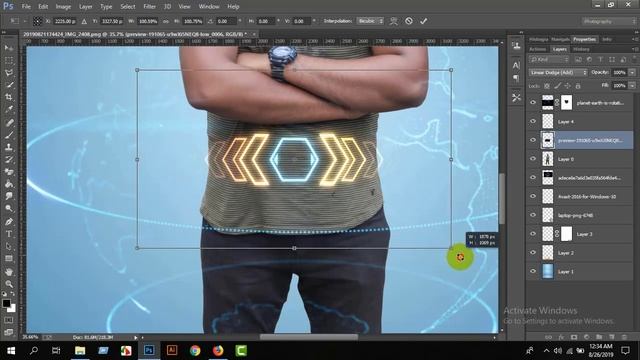Click the rotation angle input field
This screenshot has width=640, height=360.
[x=225, y=21]
